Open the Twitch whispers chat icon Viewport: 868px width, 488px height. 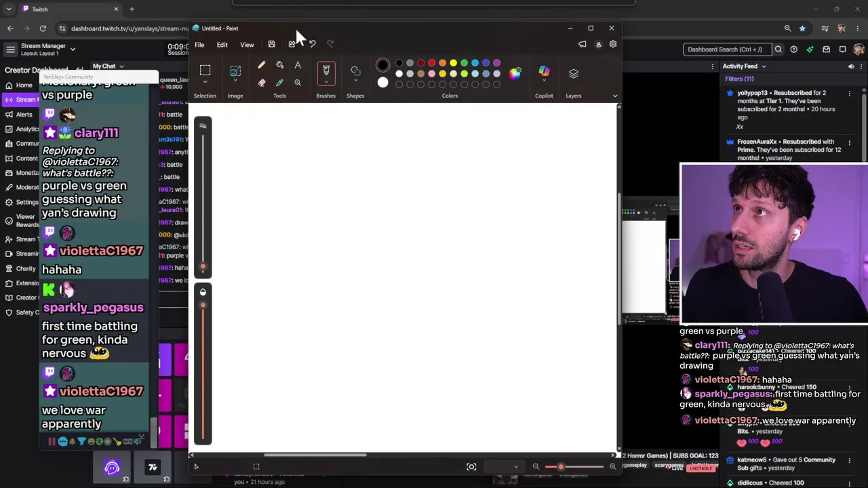843,49
